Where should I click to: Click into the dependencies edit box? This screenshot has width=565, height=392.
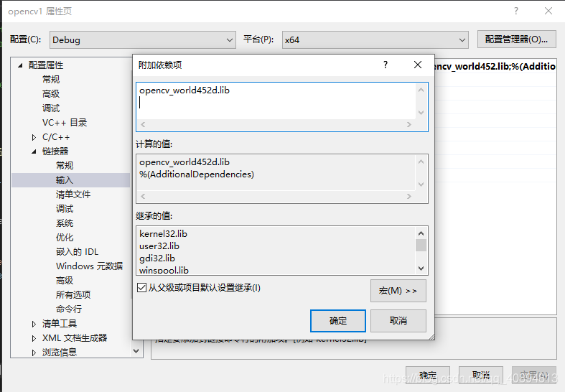click(x=276, y=101)
